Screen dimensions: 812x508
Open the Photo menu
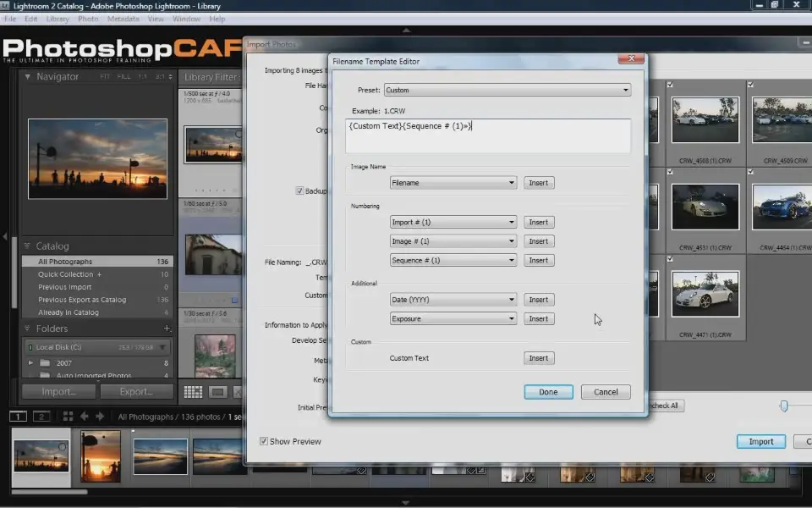(x=88, y=19)
